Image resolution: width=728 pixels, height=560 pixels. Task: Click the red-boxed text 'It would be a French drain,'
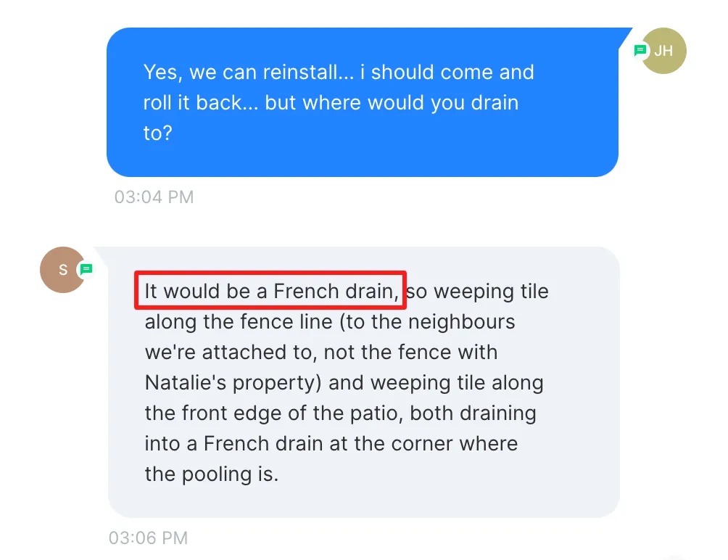(271, 291)
